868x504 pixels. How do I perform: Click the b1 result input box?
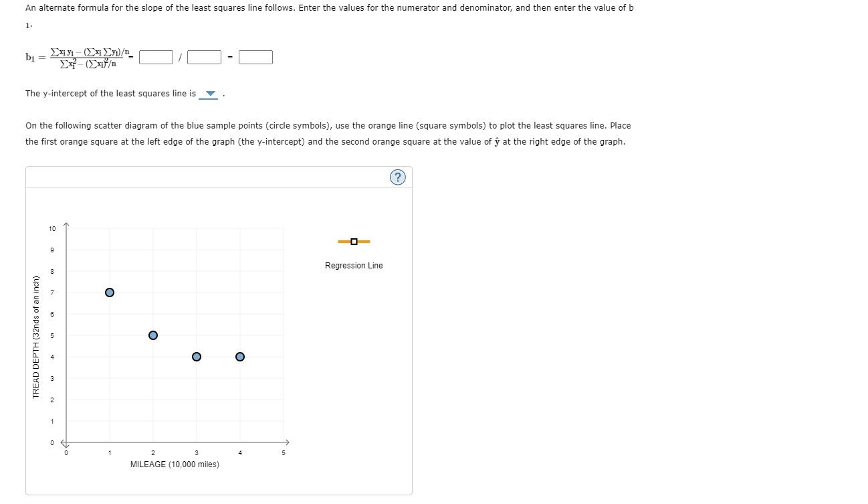point(255,57)
